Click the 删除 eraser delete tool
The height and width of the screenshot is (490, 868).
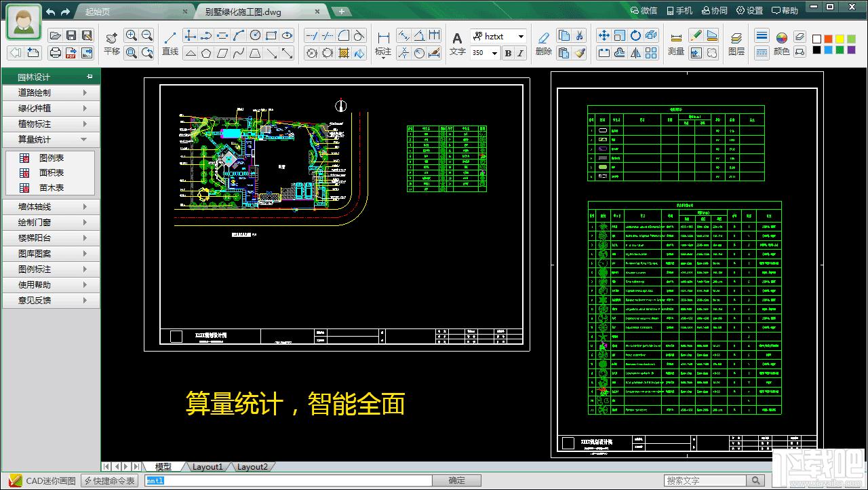pos(543,43)
